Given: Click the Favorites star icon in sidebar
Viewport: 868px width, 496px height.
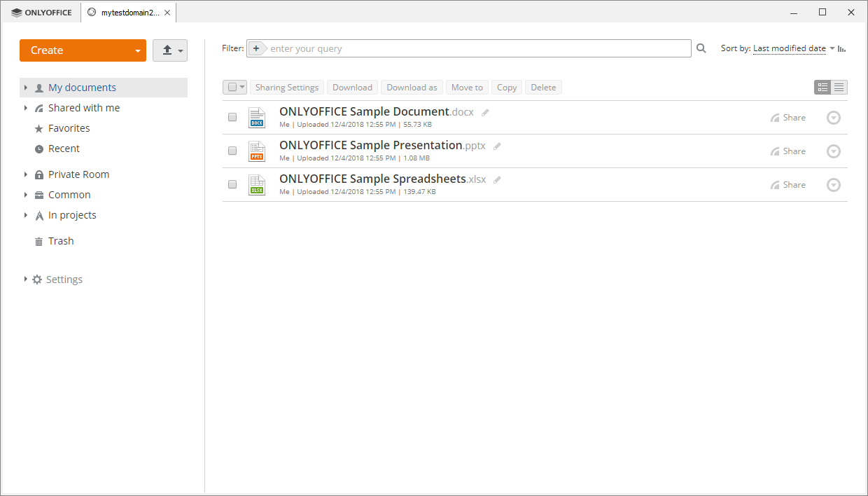Looking at the screenshot, I should click(39, 128).
